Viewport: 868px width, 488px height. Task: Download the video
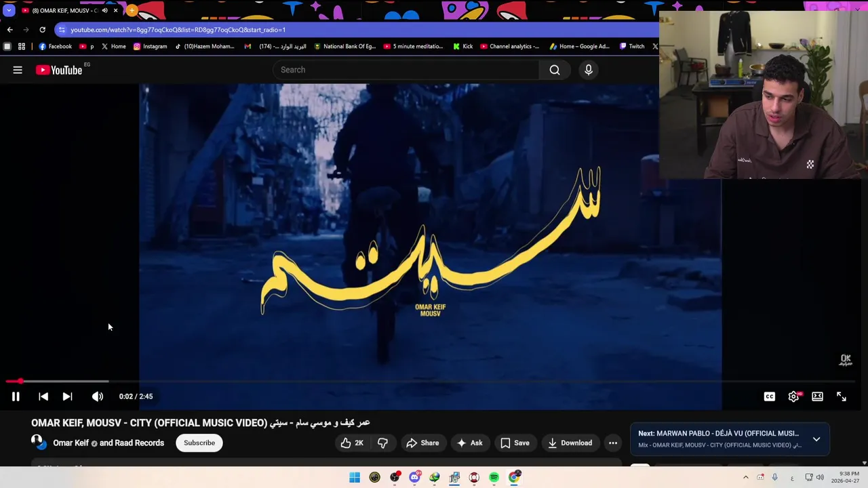570,443
